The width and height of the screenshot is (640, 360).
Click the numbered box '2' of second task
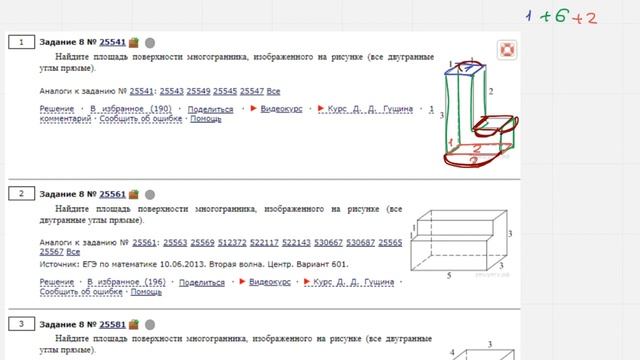21,193
